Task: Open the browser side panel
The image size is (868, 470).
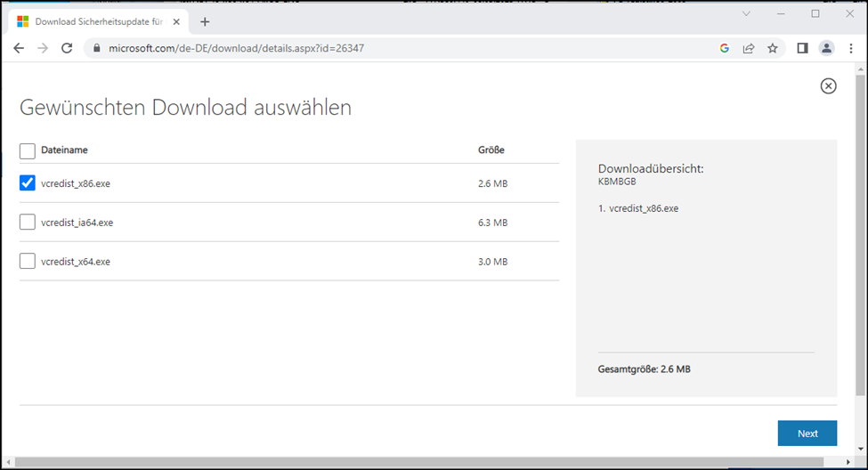Action: tap(802, 48)
